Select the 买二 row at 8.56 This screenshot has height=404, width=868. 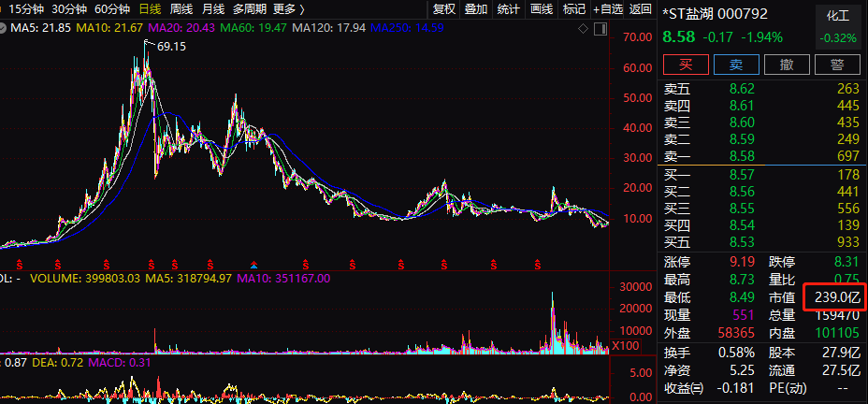(x=761, y=192)
